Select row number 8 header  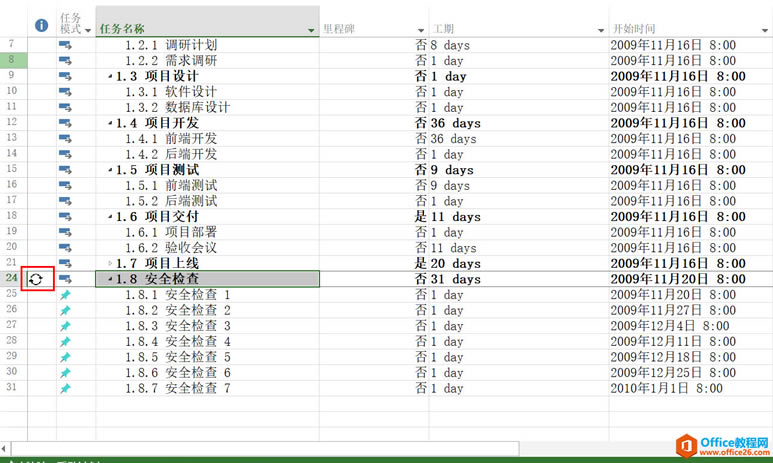pyautogui.click(x=13, y=60)
